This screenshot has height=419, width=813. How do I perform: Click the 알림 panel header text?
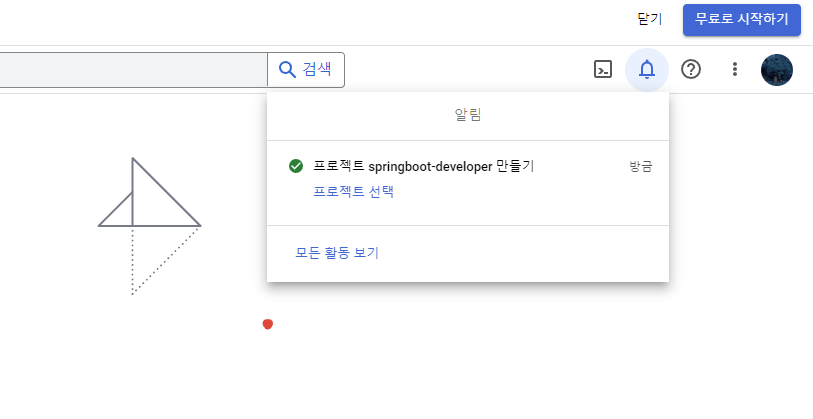tap(468, 115)
